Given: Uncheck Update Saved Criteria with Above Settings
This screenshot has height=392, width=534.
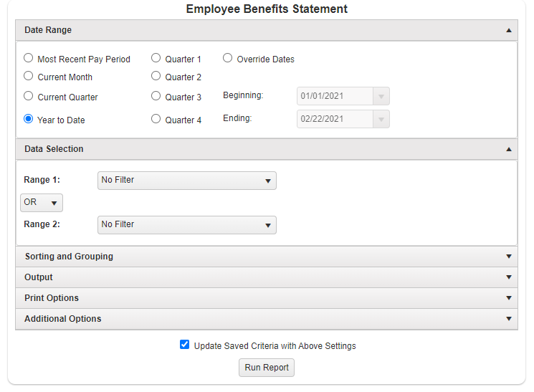Looking at the screenshot, I should [x=185, y=345].
